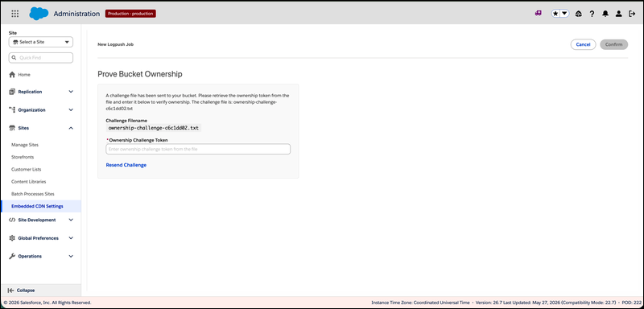
Task: Click the Administration header title
Action: [x=76, y=14]
